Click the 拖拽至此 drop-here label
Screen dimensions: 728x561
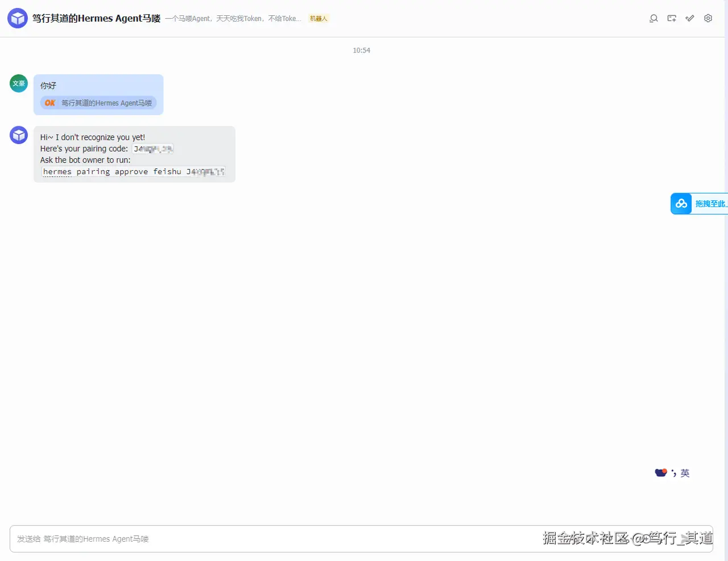click(x=711, y=204)
